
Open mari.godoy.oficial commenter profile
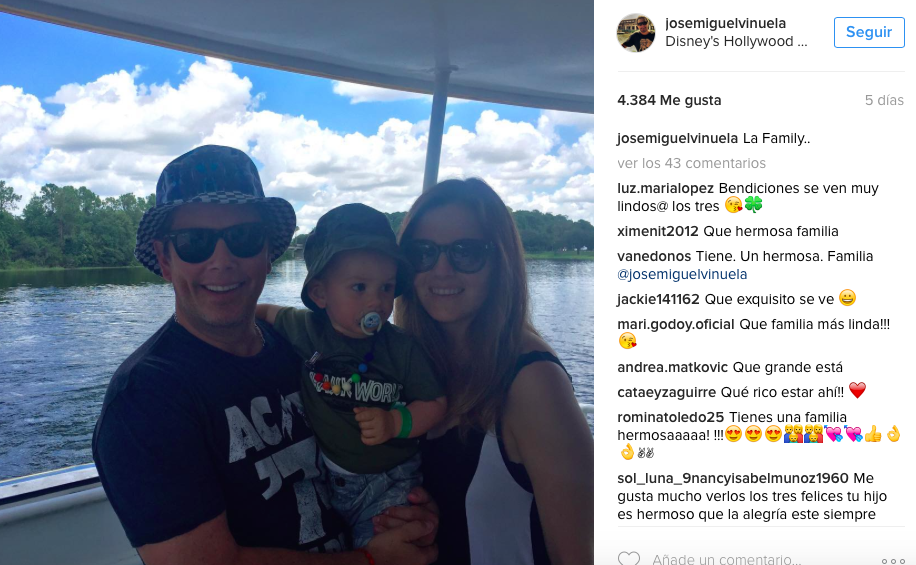click(x=676, y=324)
